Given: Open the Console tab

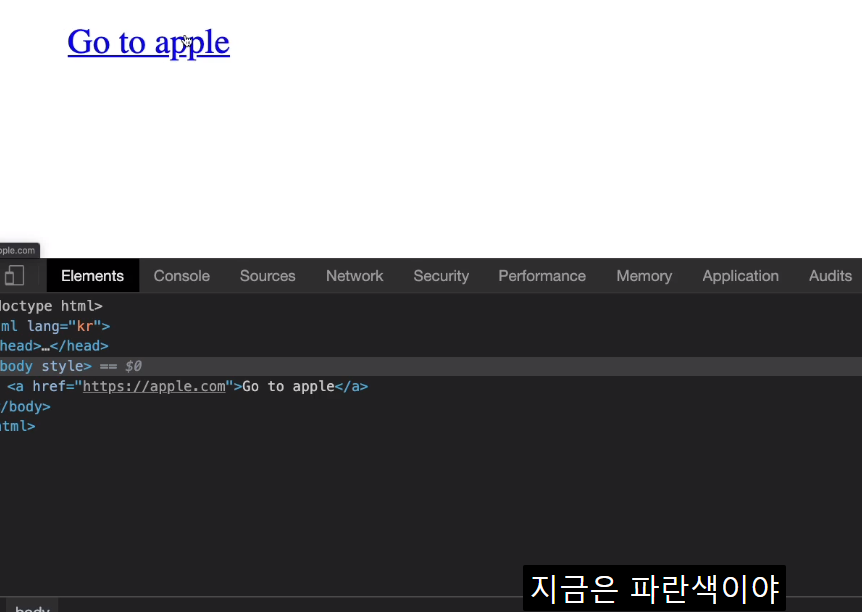Looking at the screenshot, I should click(181, 275).
